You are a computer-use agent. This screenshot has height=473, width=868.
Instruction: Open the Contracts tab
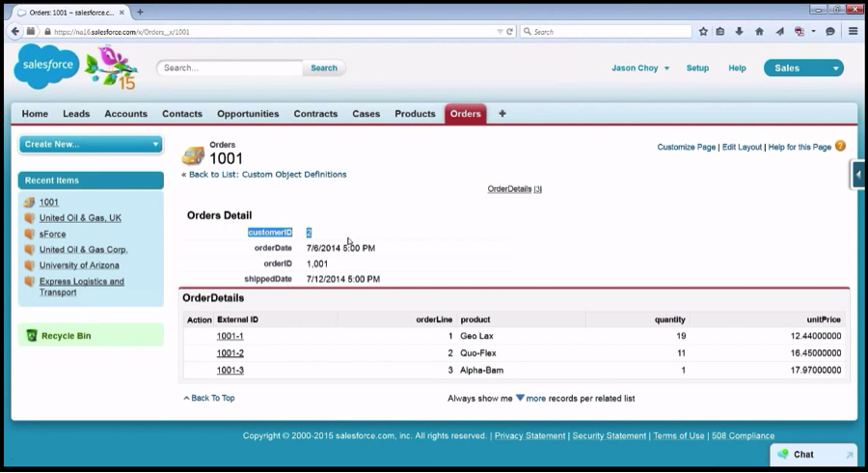click(x=315, y=114)
